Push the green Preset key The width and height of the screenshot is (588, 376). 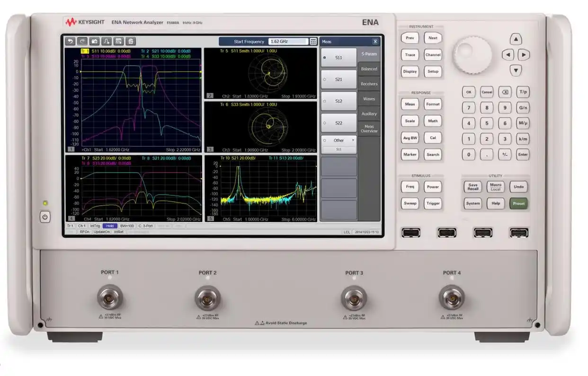[519, 203]
